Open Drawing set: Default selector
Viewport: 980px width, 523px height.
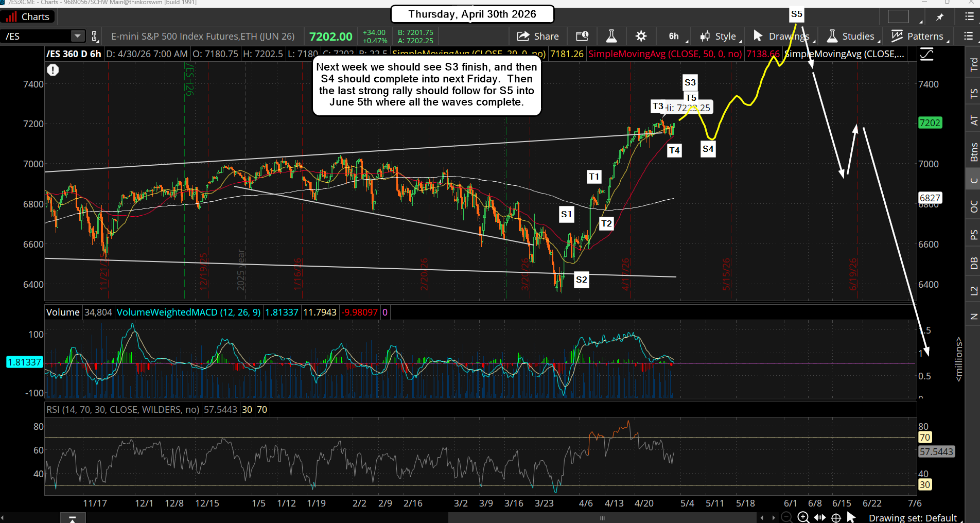coord(913,518)
